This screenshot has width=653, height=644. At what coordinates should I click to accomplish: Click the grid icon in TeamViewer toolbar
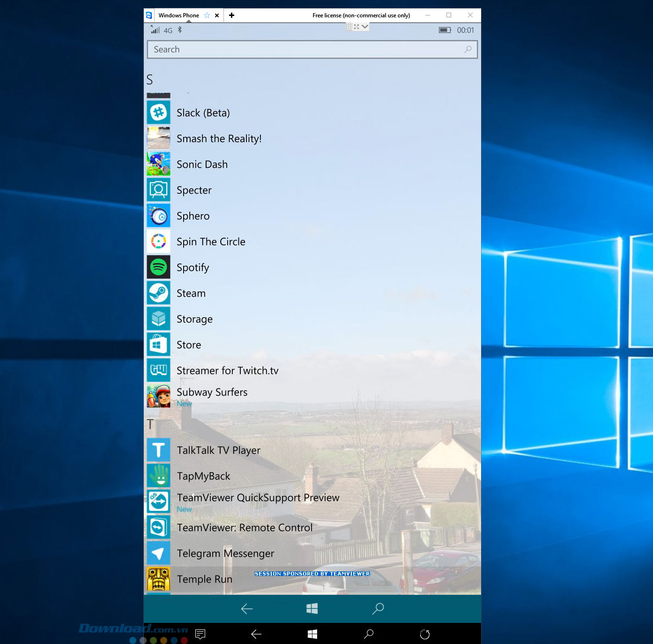click(x=349, y=27)
